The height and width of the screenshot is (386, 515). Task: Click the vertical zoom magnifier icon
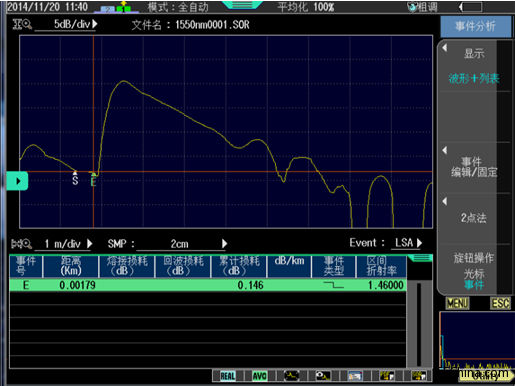coord(22,24)
